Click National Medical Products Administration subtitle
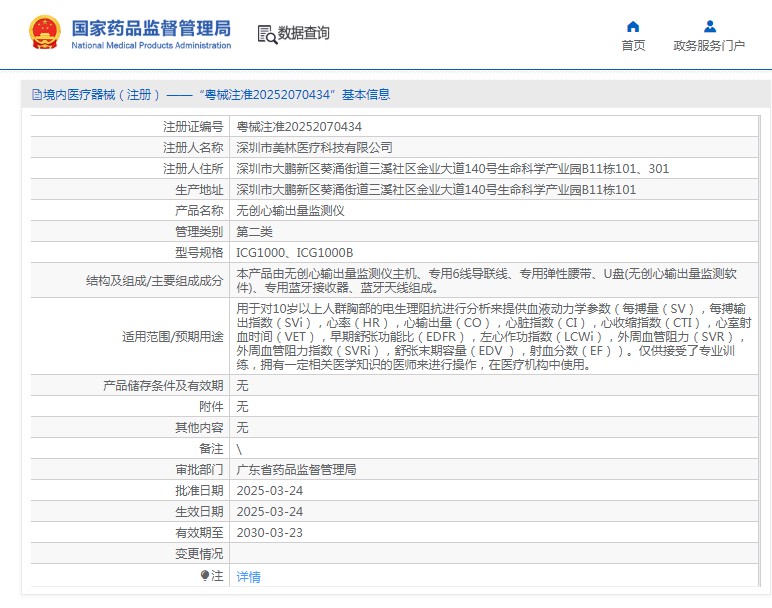The image size is (772, 608). [x=151, y=45]
